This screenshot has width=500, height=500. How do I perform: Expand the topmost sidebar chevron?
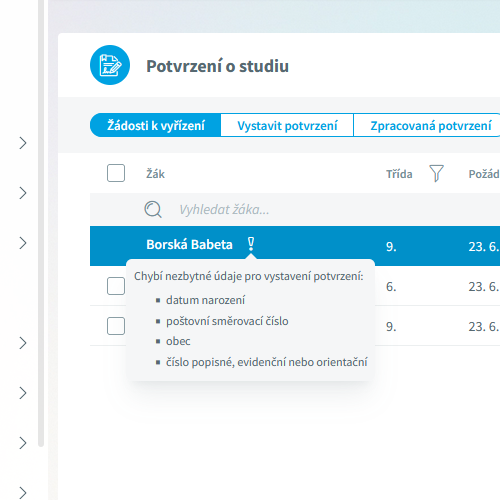[23, 143]
